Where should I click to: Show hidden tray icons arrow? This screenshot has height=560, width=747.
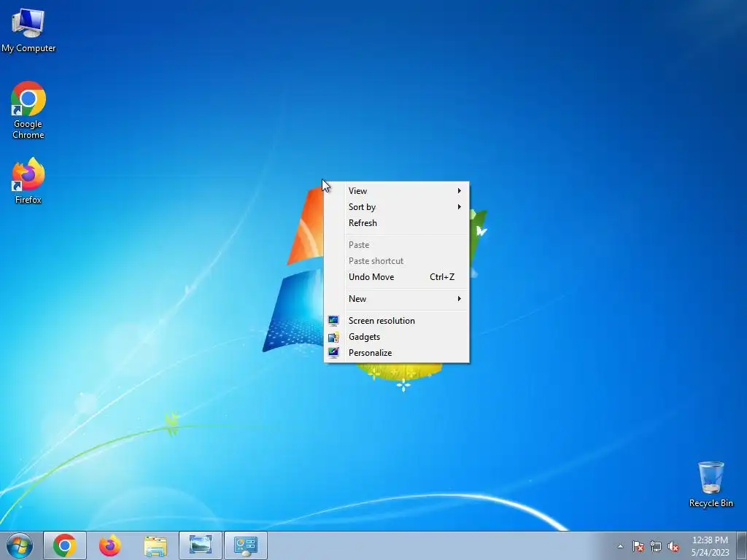tap(620, 546)
